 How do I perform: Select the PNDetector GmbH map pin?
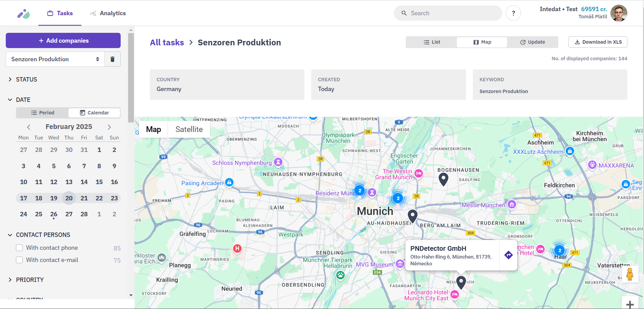(461, 282)
